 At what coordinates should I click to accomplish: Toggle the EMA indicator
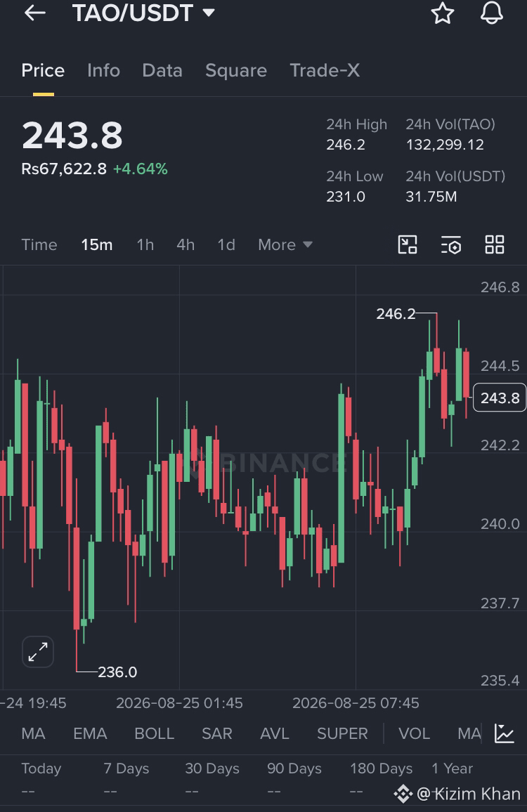pos(90,733)
